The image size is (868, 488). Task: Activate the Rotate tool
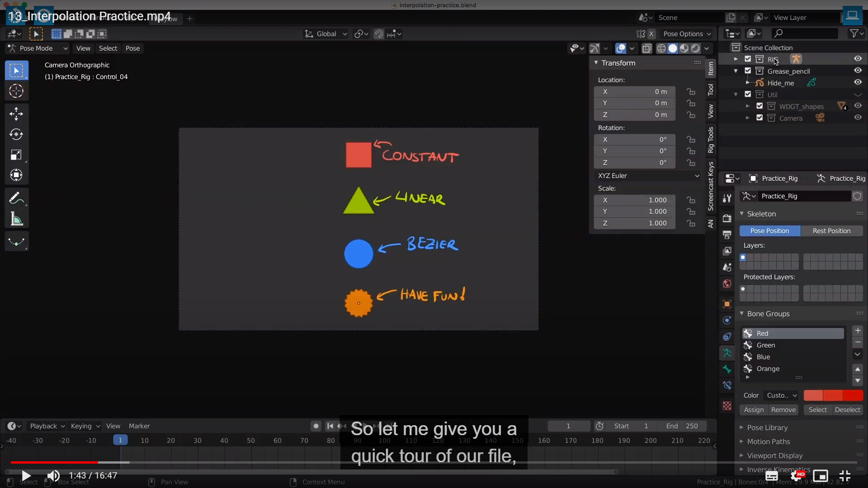pyautogui.click(x=16, y=134)
